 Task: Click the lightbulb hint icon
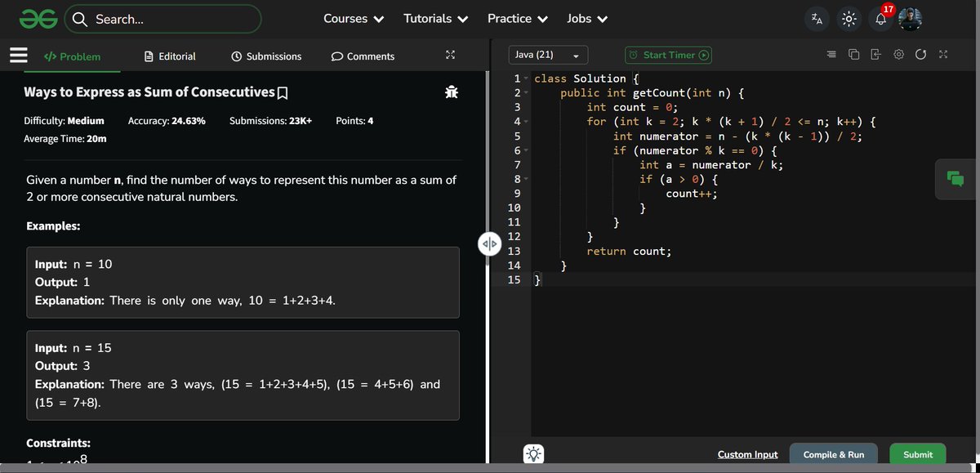(x=532, y=454)
